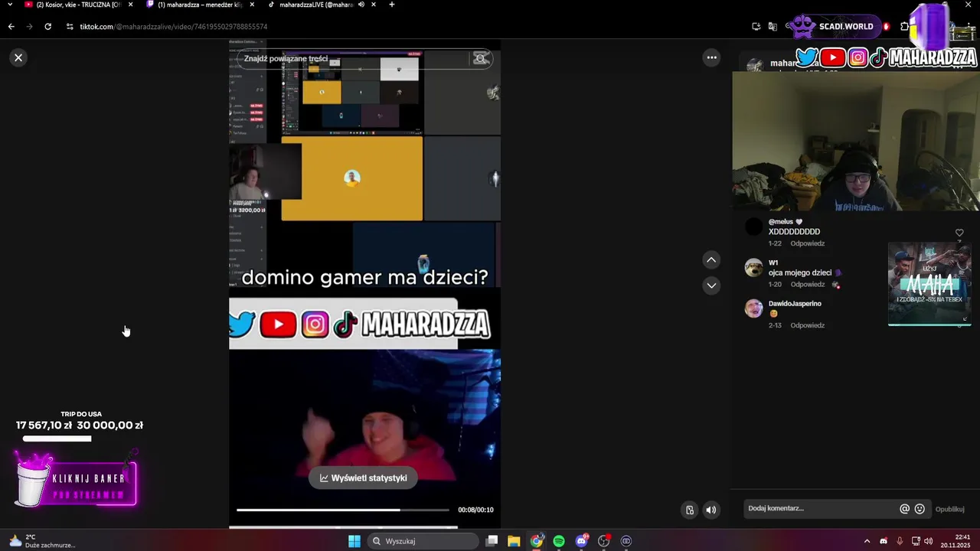Go to previous video with up arrow
Image resolution: width=980 pixels, height=551 pixels.
point(711,260)
